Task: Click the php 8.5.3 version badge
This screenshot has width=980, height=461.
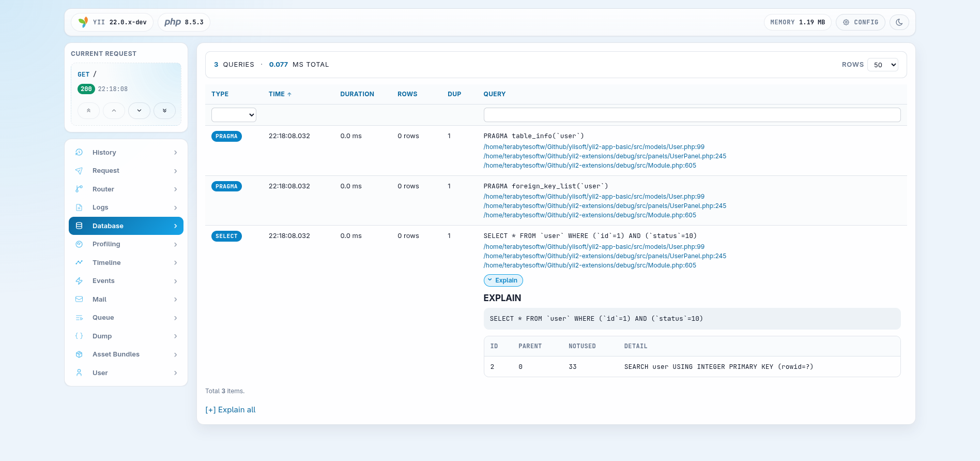Action: [x=184, y=22]
